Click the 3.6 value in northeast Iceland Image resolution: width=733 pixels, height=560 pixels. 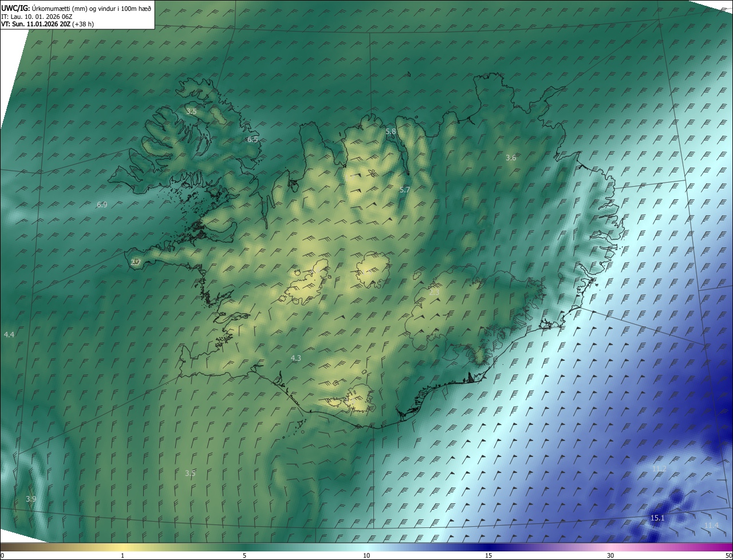511,157
